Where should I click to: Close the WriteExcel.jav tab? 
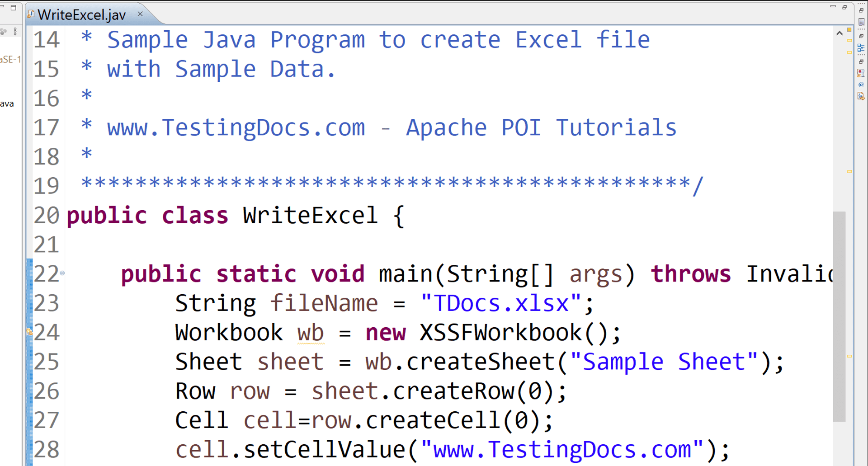click(140, 14)
